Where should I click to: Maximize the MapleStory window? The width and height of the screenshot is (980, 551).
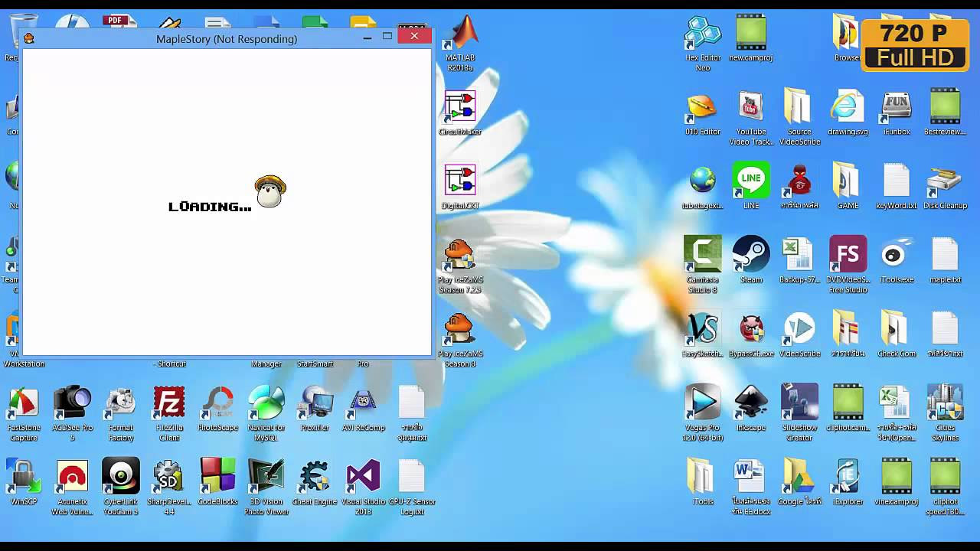coord(387,37)
